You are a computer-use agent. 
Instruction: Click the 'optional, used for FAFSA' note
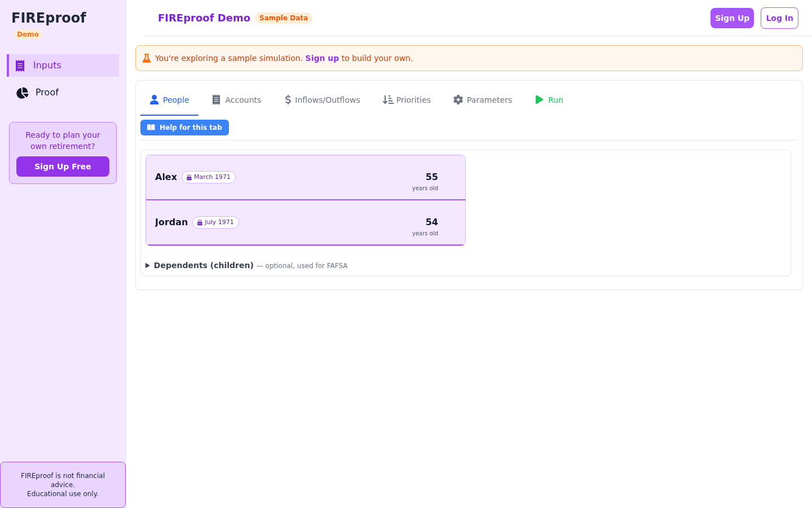point(302,266)
